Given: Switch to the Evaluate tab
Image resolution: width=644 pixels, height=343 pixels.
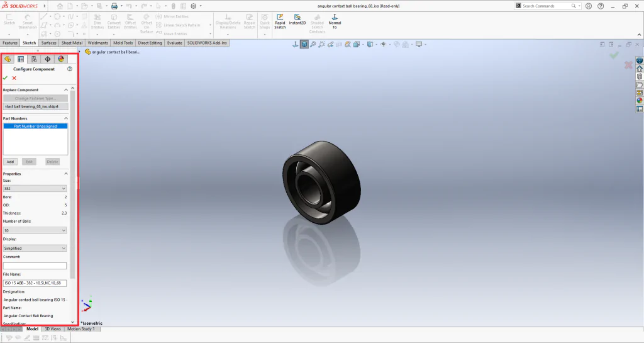Looking at the screenshot, I should click(175, 43).
